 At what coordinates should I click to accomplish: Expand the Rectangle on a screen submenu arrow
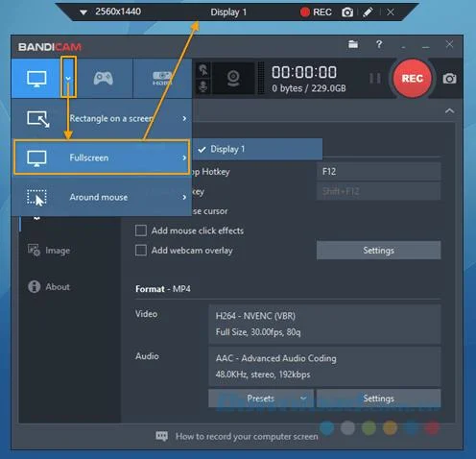pos(184,118)
